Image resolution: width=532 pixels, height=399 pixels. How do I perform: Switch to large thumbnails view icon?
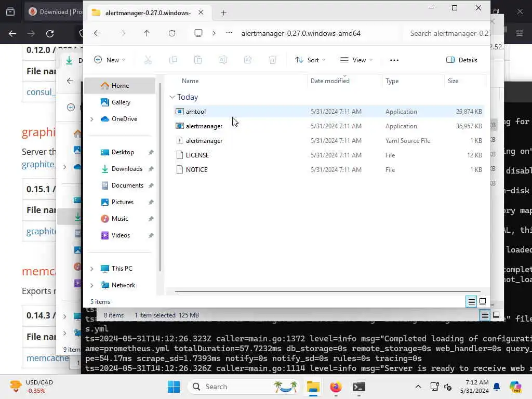pyautogui.click(x=483, y=301)
